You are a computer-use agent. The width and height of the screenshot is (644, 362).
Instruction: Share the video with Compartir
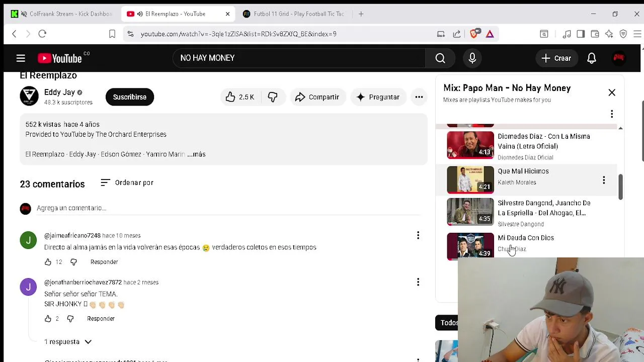pyautogui.click(x=317, y=97)
